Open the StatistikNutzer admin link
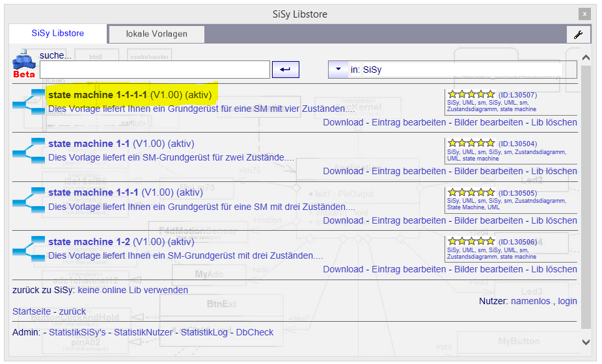Image resolution: width=602 pixels, height=364 pixels. tap(143, 332)
